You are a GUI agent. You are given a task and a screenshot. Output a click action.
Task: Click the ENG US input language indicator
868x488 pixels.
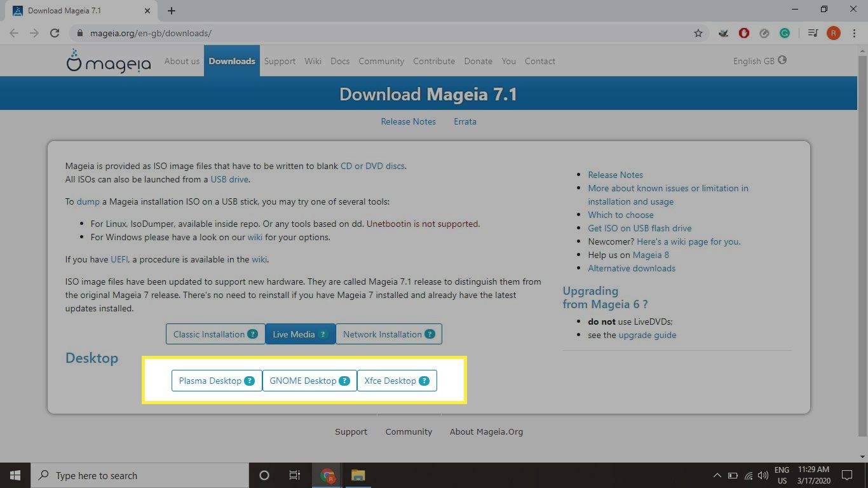(x=782, y=475)
